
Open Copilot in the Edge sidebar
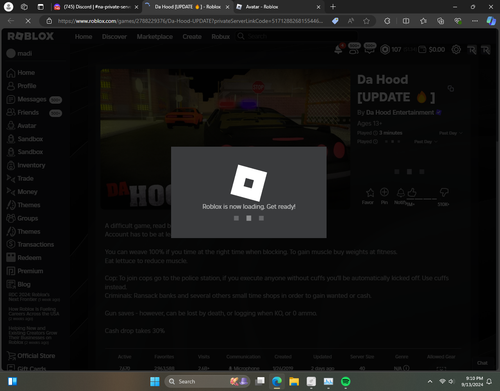[x=491, y=21]
